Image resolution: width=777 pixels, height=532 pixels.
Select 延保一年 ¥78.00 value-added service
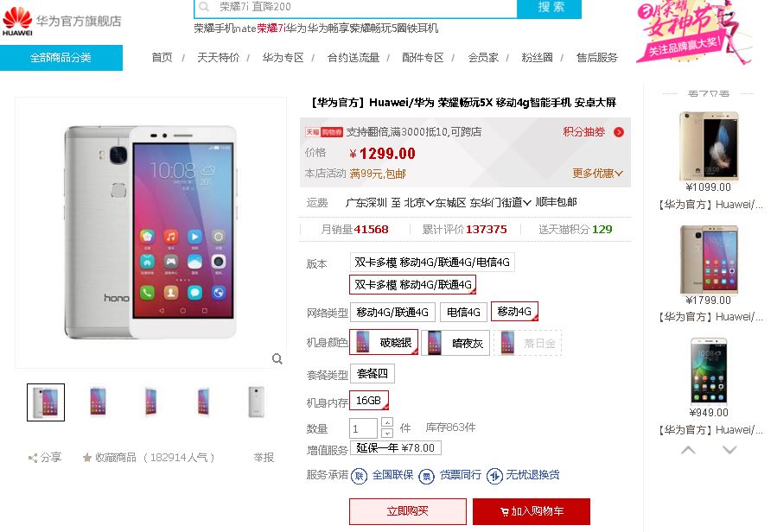pyautogui.click(x=396, y=447)
